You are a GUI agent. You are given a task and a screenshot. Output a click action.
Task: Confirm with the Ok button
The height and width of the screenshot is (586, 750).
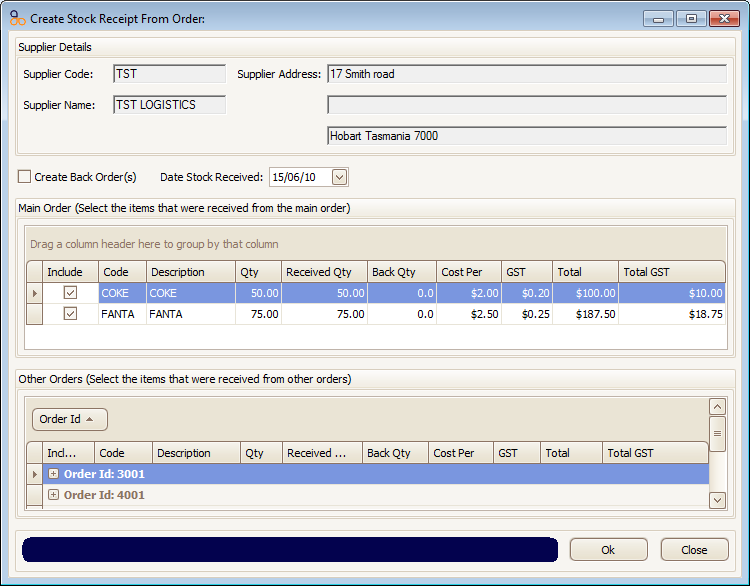pyautogui.click(x=608, y=550)
